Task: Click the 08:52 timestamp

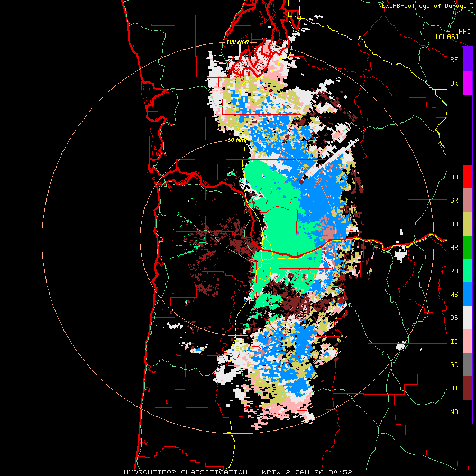Action: tap(341, 472)
